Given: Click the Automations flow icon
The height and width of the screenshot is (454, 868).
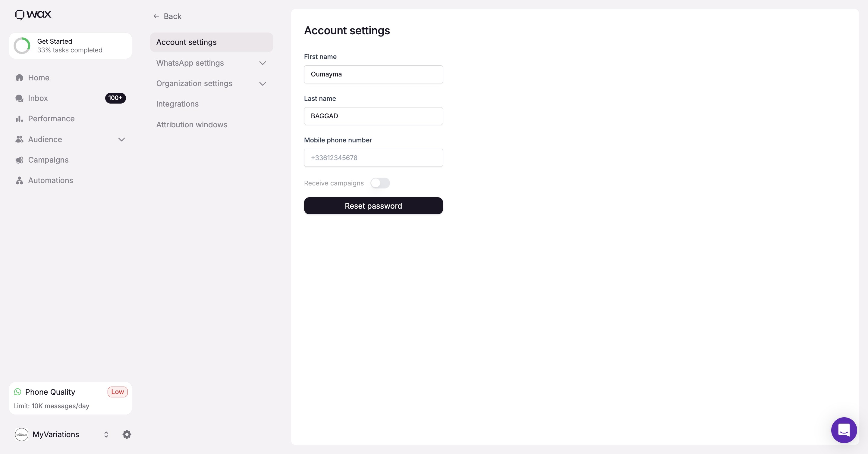Looking at the screenshot, I should [x=19, y=180].
